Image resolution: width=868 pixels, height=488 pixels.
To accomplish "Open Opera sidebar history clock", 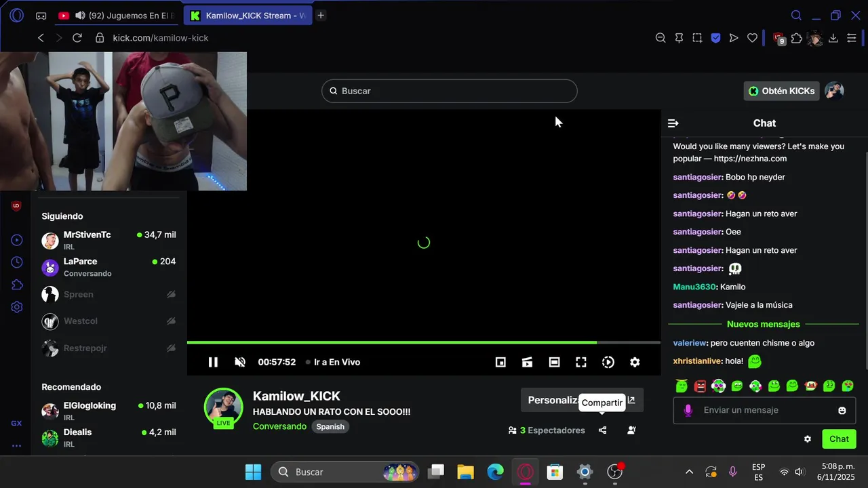I will (x=17, y=262).
